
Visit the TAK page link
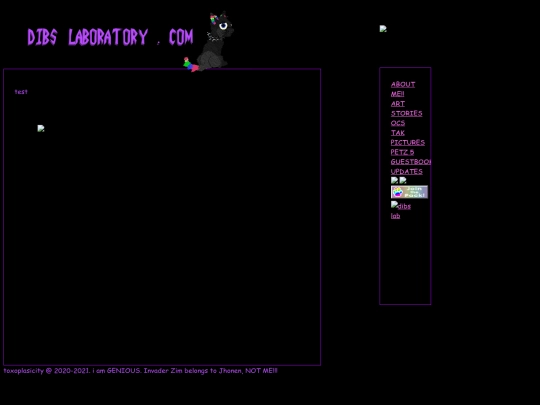pos(397,133)
